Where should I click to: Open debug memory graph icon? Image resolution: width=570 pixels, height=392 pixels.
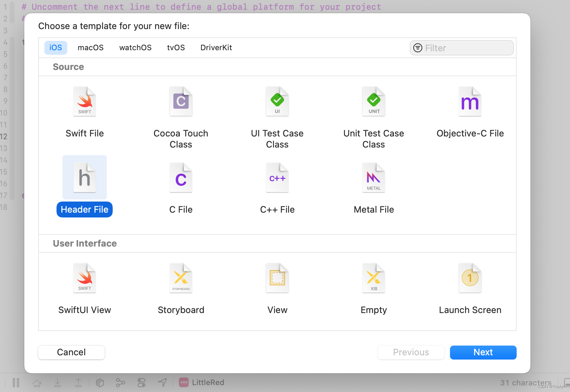120,383
